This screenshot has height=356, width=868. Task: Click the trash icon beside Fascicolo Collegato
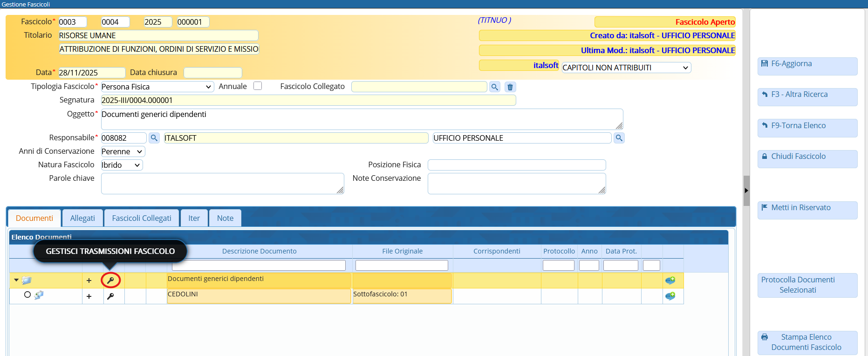click(x=510, y=87)
